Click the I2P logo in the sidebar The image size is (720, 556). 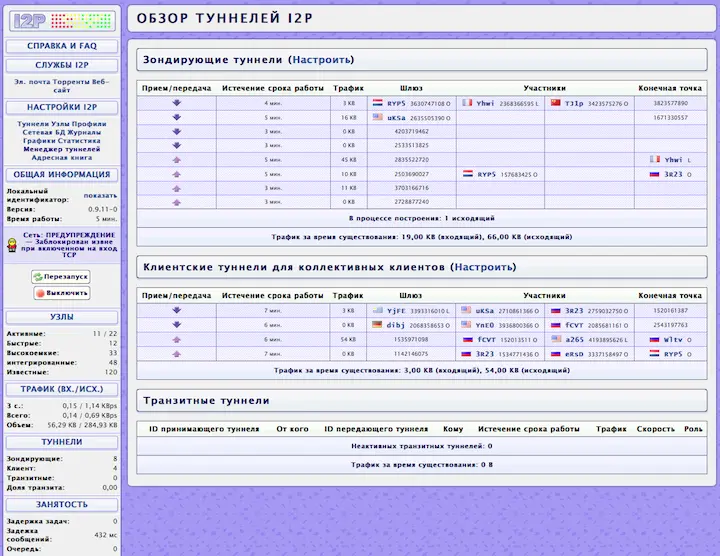click(x=62, y=21)
